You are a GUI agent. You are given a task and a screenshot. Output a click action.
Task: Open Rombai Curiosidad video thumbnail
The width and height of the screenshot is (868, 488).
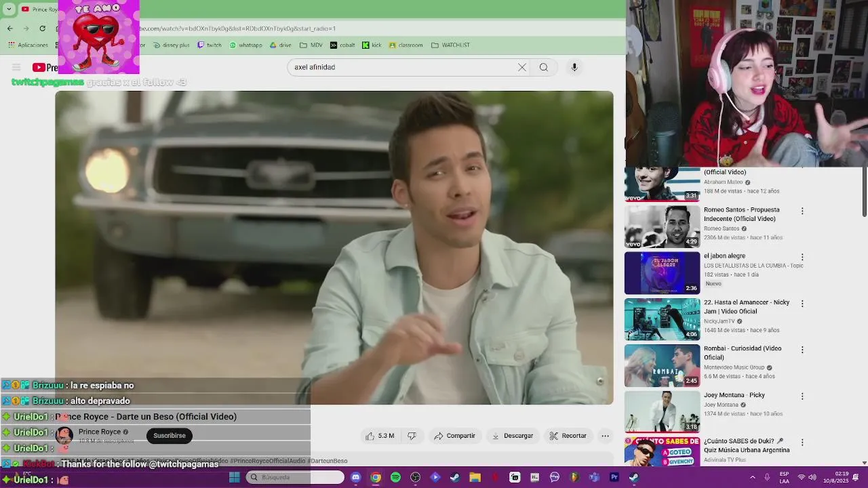(662, 365)
